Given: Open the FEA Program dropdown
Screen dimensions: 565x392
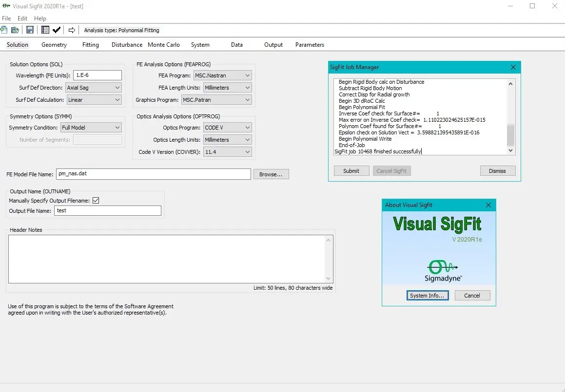Looking at the screenshot, I should pyautogui.click(x=223, y=75).
